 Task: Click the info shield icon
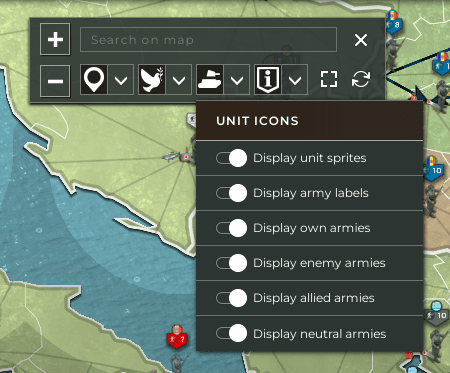268,80
